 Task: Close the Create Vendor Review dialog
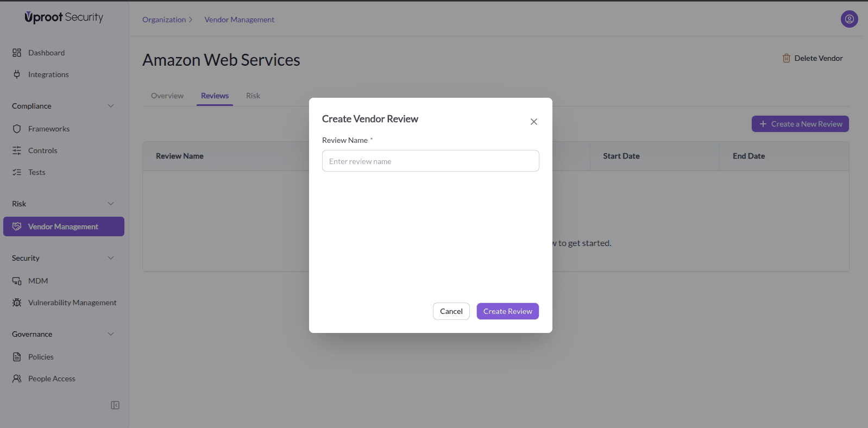click(x=534, y=122)
